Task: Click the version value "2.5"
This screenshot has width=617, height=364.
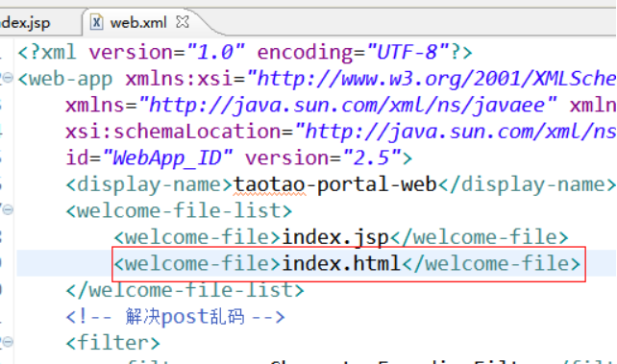Action: pyautogui.click(x=372, y=158)
